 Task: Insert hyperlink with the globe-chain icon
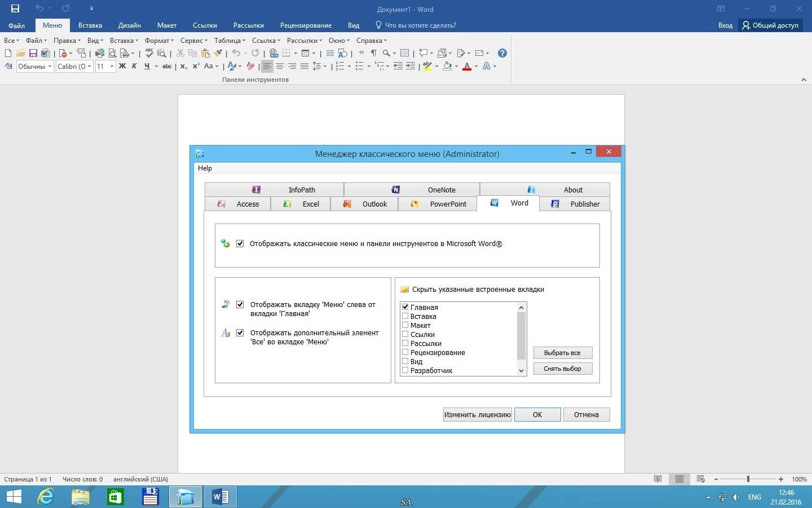tap(273, 53)
